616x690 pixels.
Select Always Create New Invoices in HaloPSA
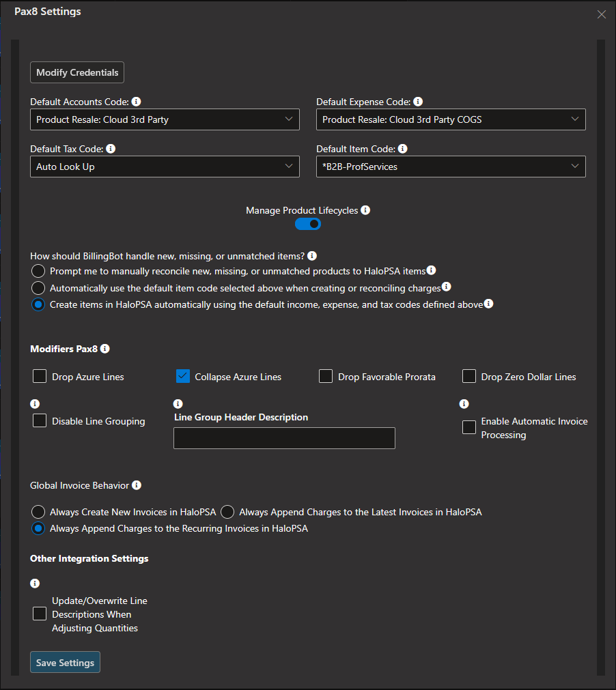tap(38, 512)
